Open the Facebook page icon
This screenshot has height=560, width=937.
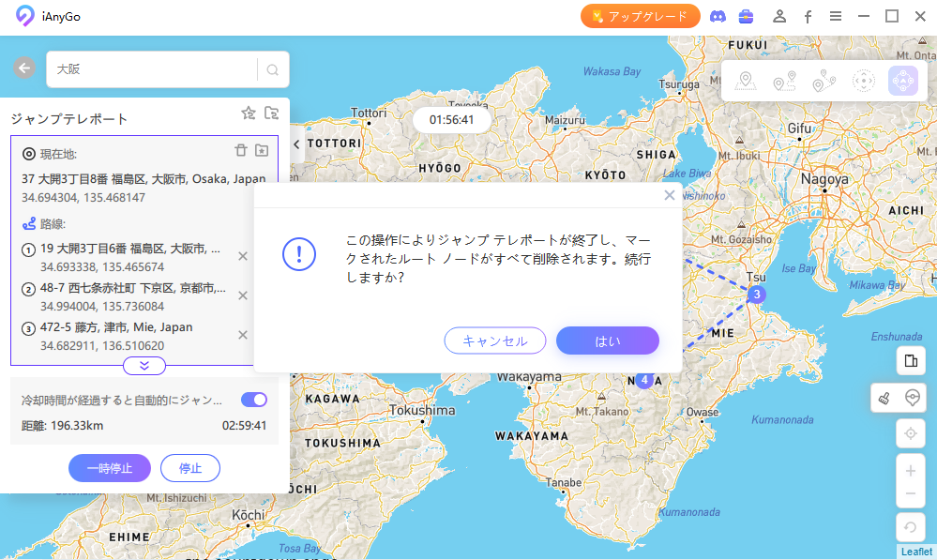click(x=808, y=16)
